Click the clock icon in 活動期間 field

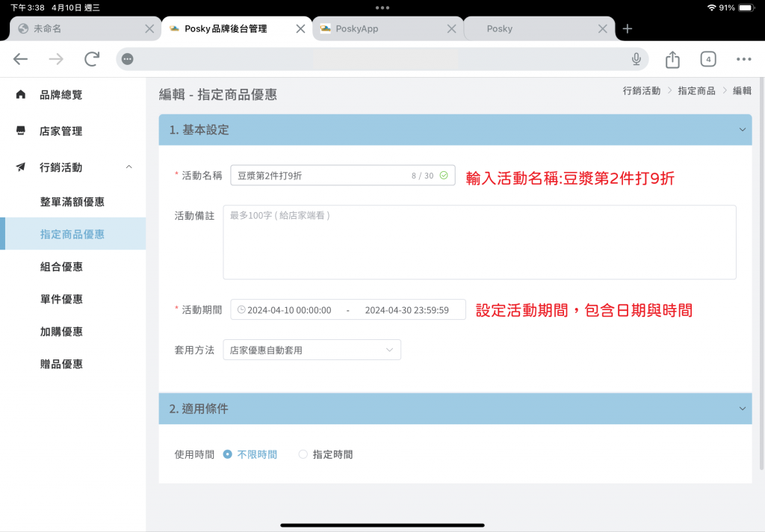click(x=241, y=309)
